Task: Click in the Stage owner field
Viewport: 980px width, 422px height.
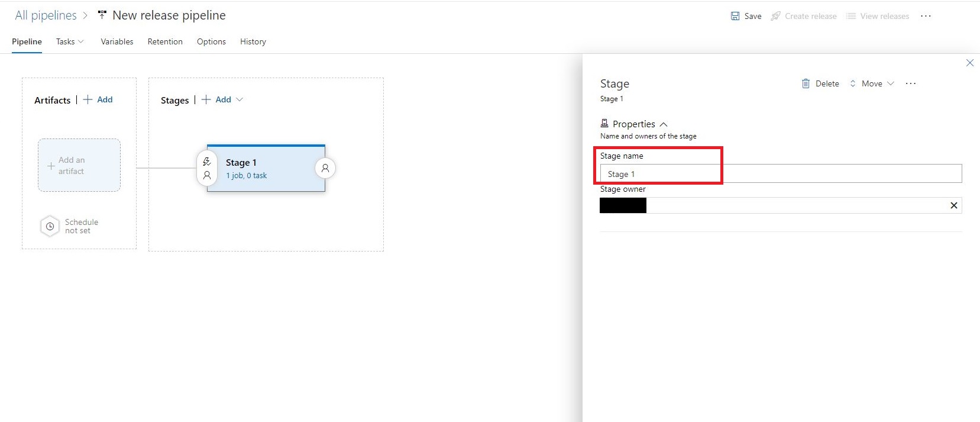Action: (x=781, y=205)
